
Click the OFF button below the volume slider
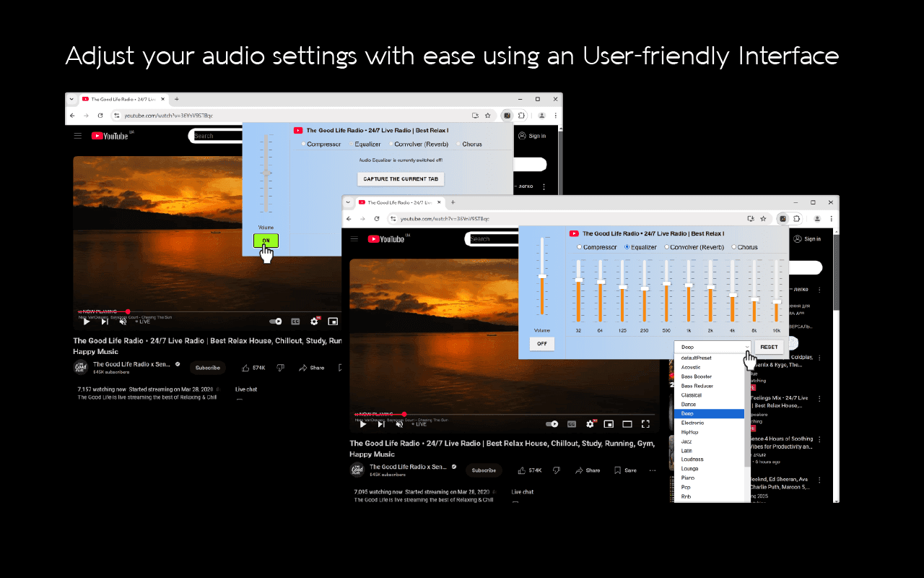pyautogui.click(x=541, y=344)
